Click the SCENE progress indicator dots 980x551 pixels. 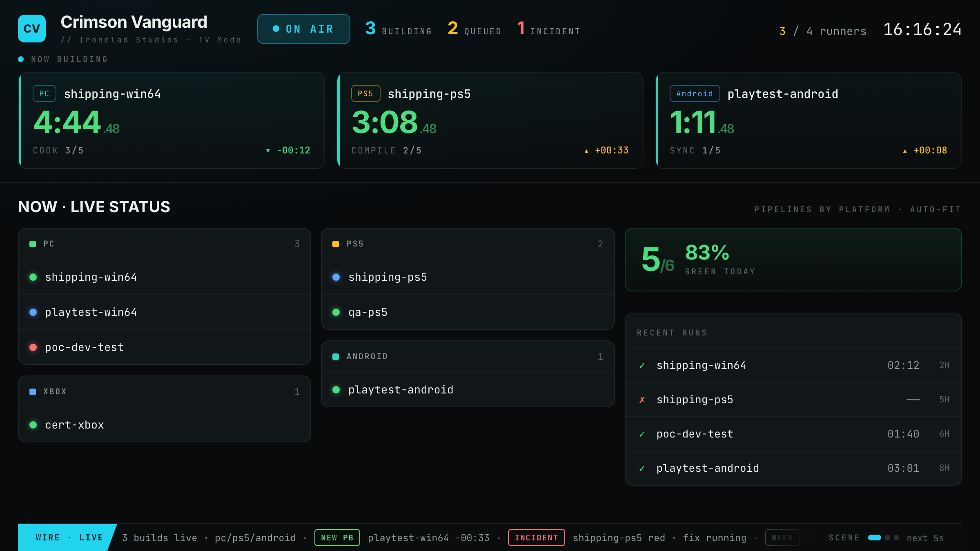pos(883,538)
